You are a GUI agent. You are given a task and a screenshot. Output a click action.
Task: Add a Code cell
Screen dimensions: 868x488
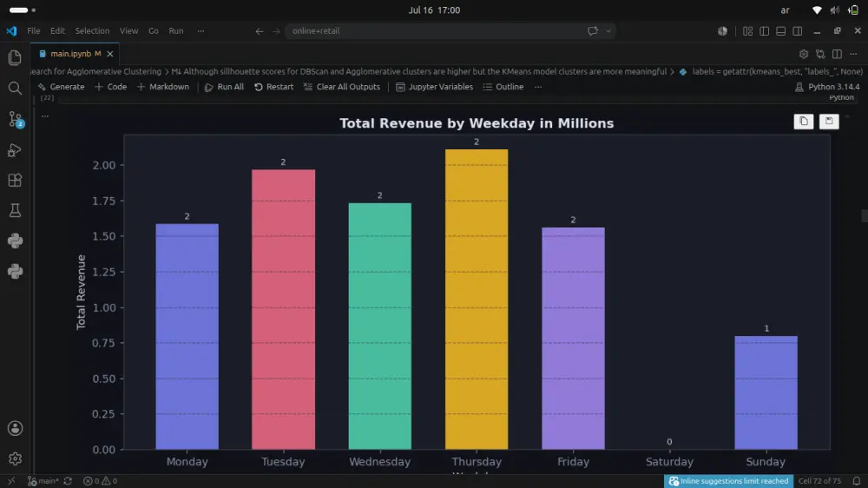(x=111, y=87)
